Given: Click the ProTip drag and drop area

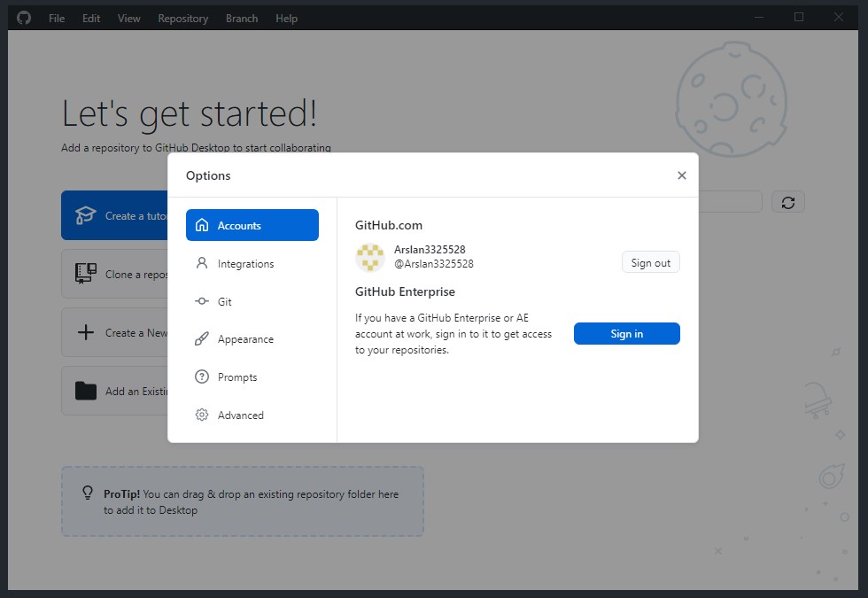Looking at the screenshot, I should (243, 501).
